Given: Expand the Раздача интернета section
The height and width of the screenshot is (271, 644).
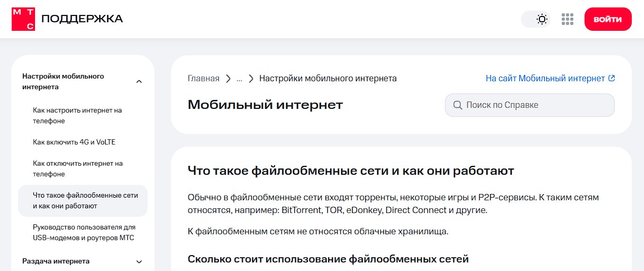Looking at the screenshot, I should [139, 261].
